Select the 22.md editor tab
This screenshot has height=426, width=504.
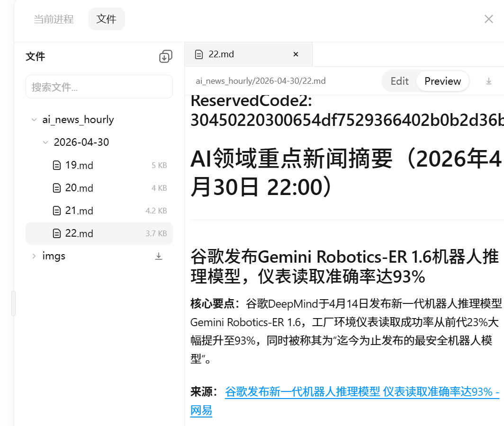248,54
